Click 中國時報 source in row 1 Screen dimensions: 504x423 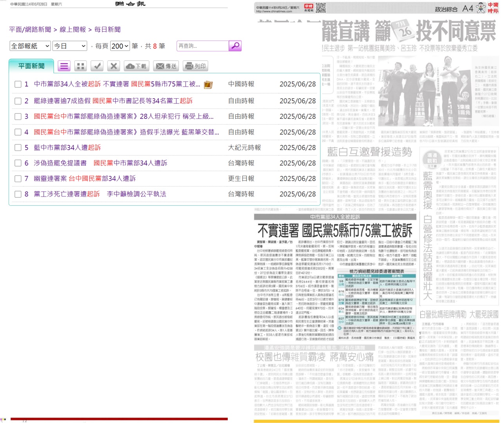click(241, 84)
